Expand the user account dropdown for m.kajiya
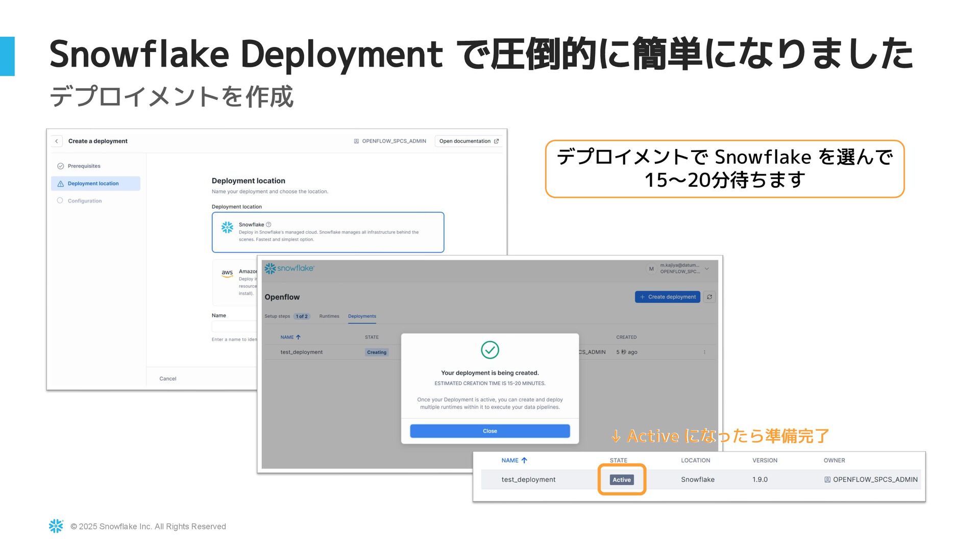The image size is (980, 551). tap(707, 268)
